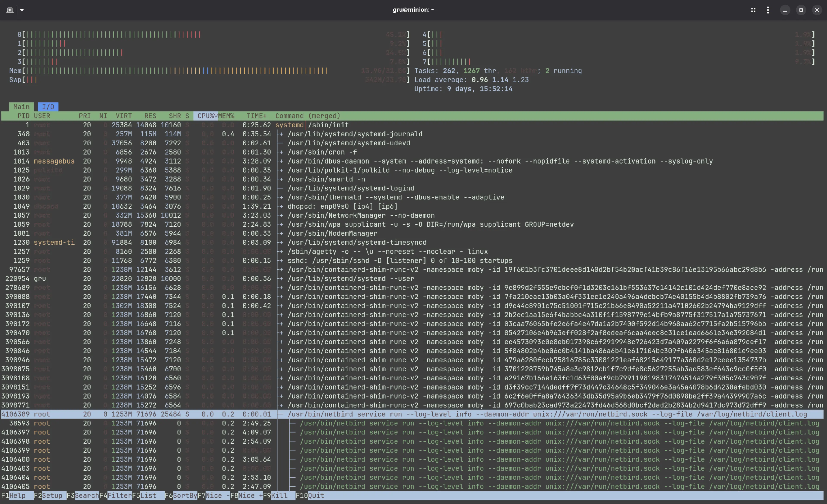Open the tab overview grid icon
Image resolution: width=827 pixels, height=504 pixels.
(x=753, y=10)
